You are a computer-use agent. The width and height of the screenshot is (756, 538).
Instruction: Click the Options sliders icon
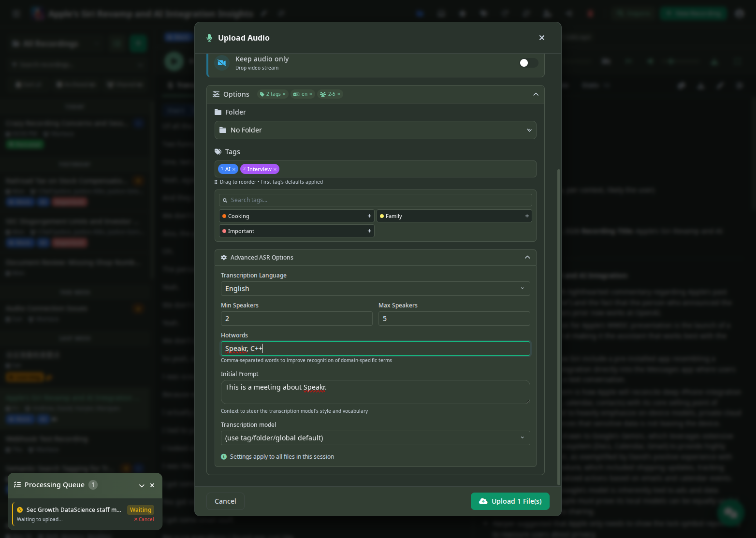coord(216,94)
